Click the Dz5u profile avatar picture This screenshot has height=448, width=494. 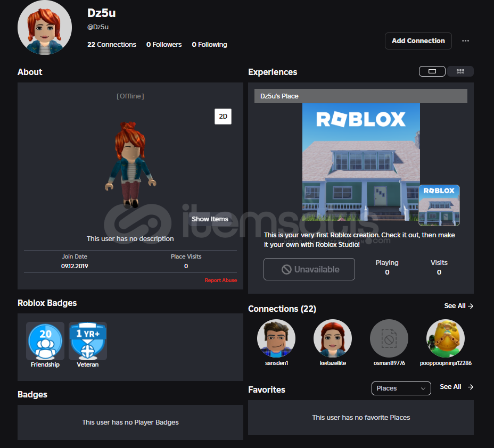44,28
